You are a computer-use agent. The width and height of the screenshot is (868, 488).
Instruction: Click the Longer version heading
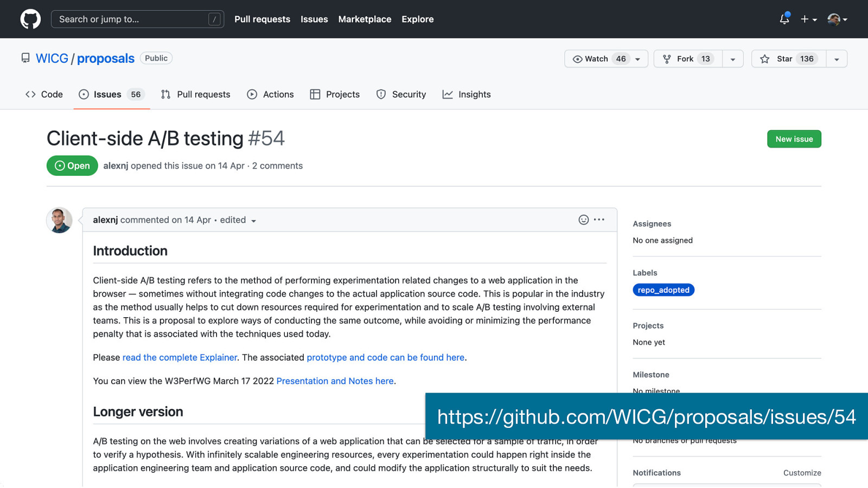coord(138,412)
